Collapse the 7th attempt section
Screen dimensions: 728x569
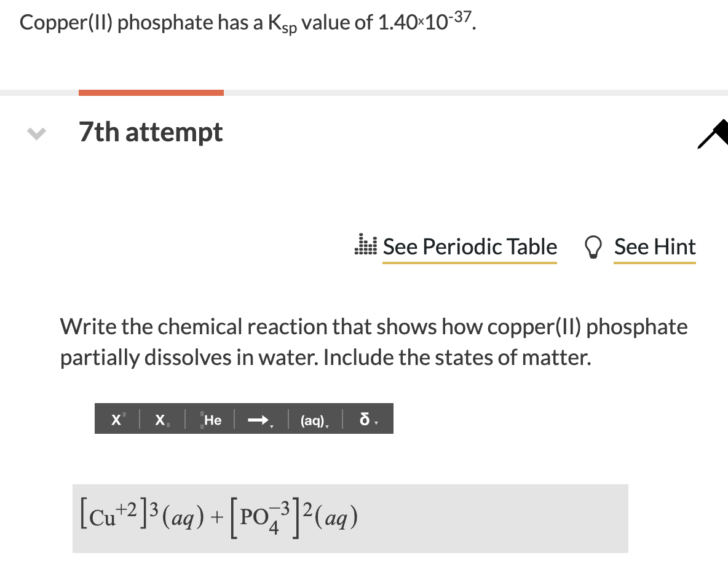coord(36,133)
